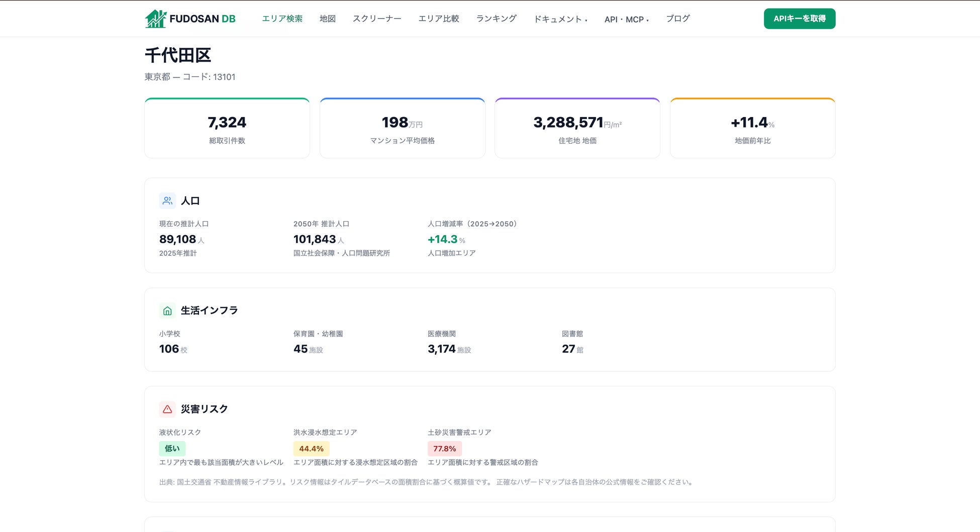Click the house icon beside 生活インフラ

pos(167,310)
